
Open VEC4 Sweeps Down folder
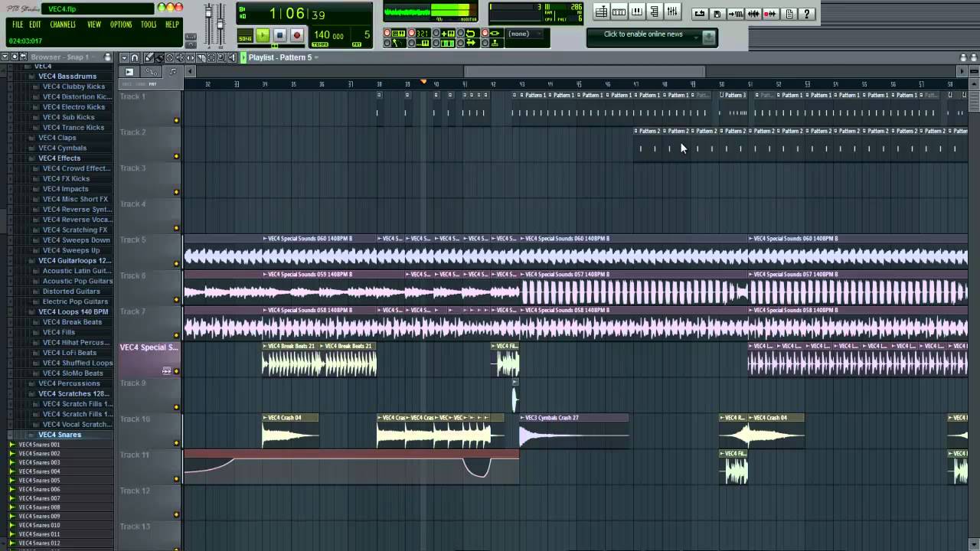click(x=76, y=240)
